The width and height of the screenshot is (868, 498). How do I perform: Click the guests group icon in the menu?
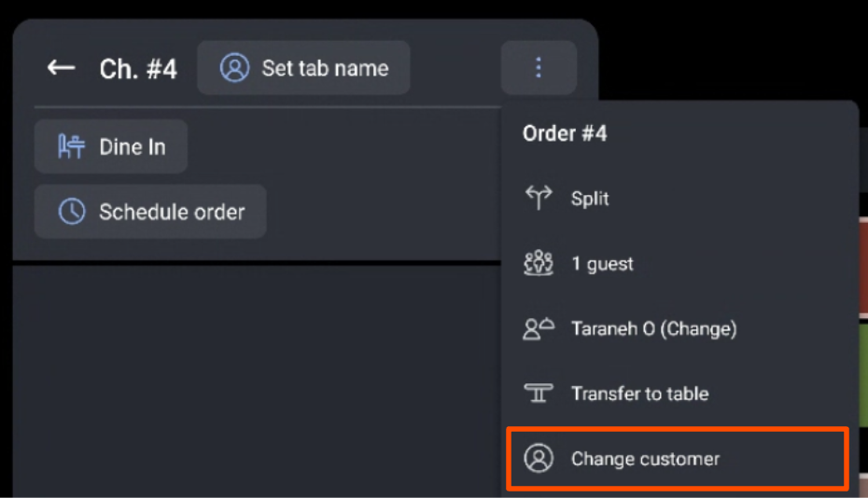539,264
